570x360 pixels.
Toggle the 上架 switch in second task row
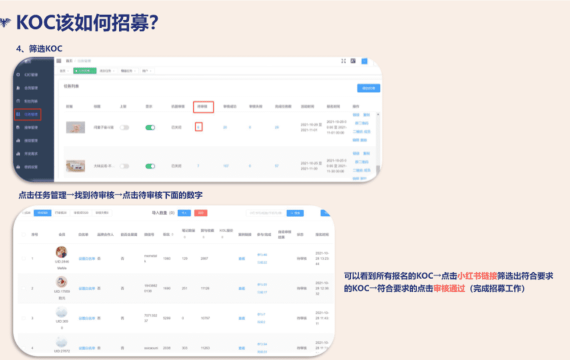tap(124, 166)
